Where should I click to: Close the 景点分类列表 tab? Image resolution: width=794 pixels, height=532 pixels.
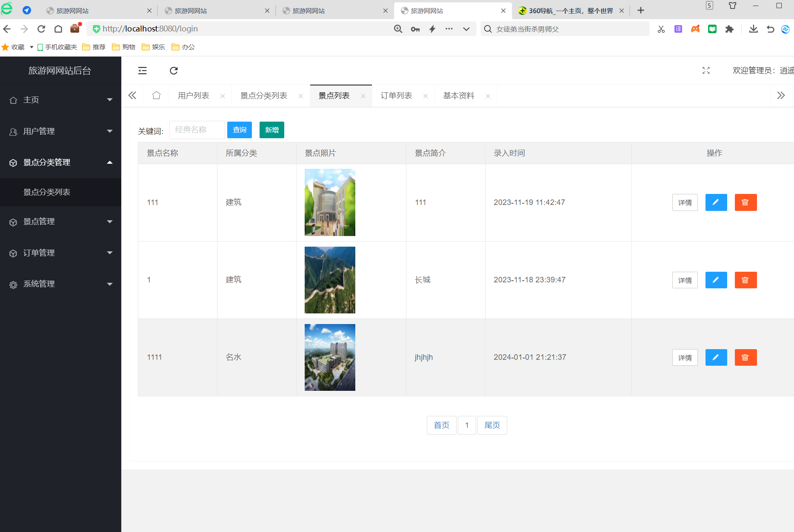pos(301,96)
